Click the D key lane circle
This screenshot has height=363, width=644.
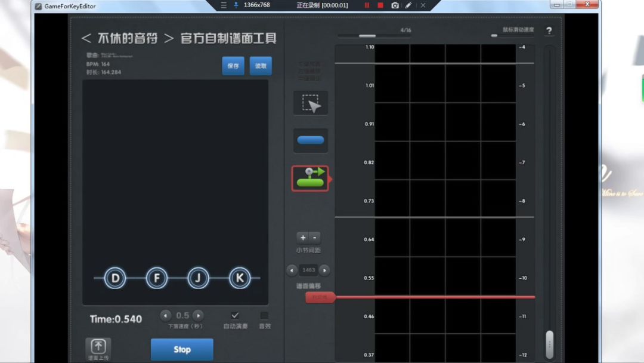coord(115,278)
